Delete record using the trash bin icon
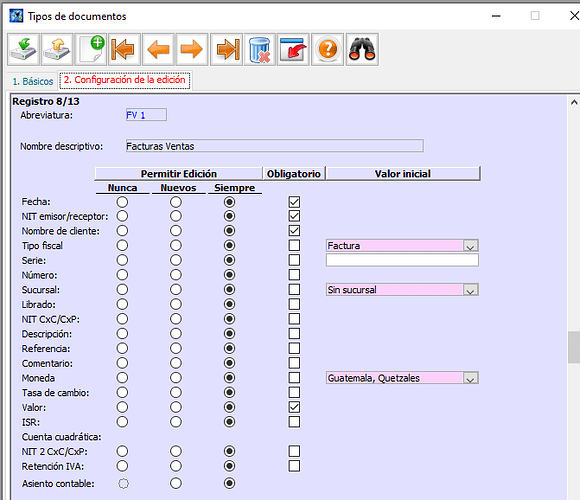 point(260,49)
